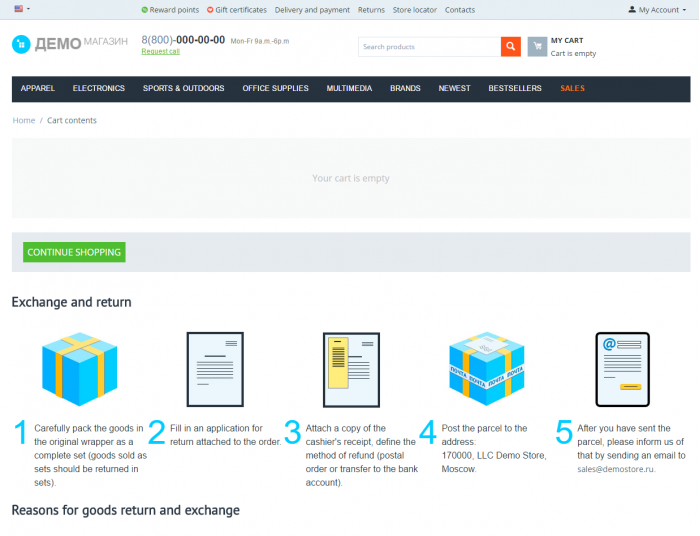Open the US flag language selector

coord(22,8)
